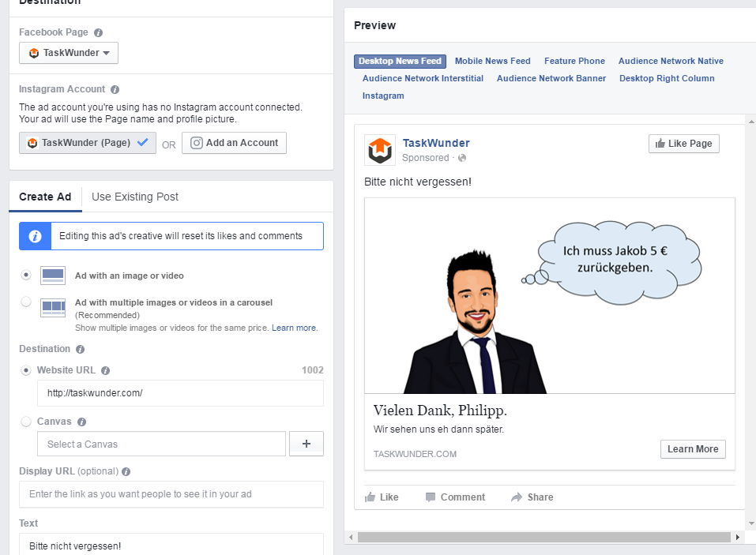Open the Select a Canvas dropdown
Screen dimensions: 756x555
click(x=161, y=444)
